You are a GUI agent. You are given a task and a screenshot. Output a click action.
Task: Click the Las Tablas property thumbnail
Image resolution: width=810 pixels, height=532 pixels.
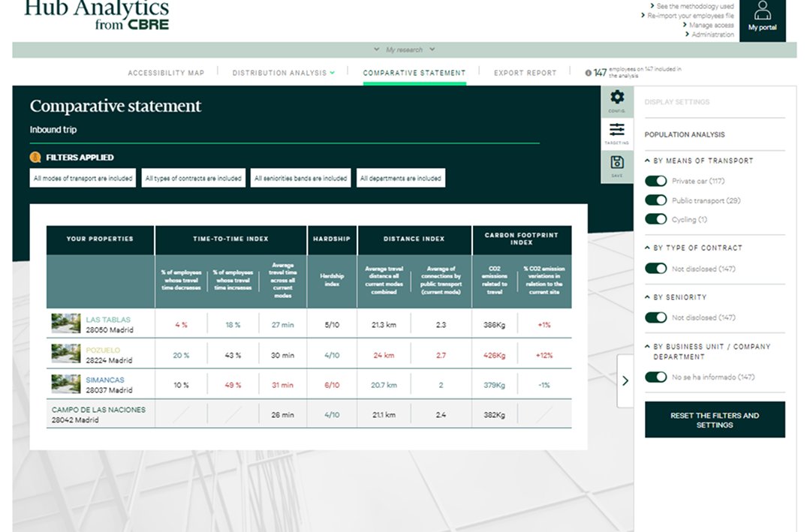click(65, 323)
